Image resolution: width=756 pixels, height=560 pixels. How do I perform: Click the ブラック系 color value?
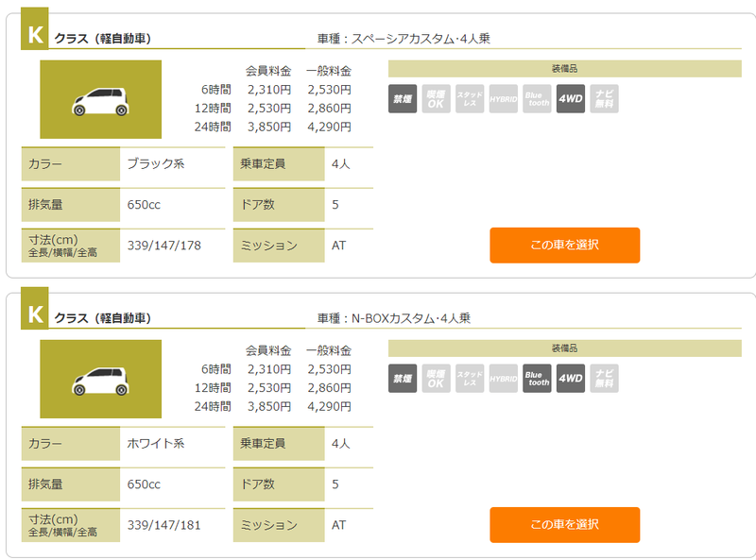coord(156,164)
